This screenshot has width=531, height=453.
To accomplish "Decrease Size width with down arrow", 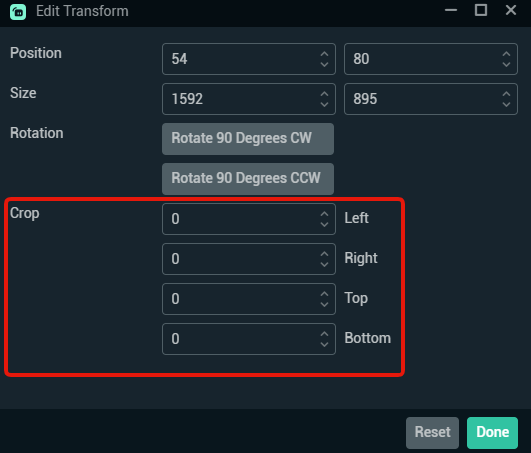I will click(x=324, y=104).
